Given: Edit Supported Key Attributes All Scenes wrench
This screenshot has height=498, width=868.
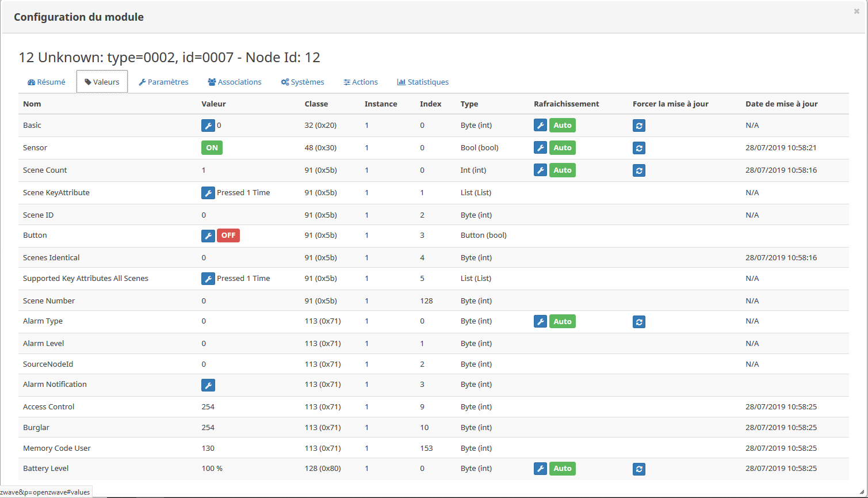Looking at the screenshot, I should 208,279.
